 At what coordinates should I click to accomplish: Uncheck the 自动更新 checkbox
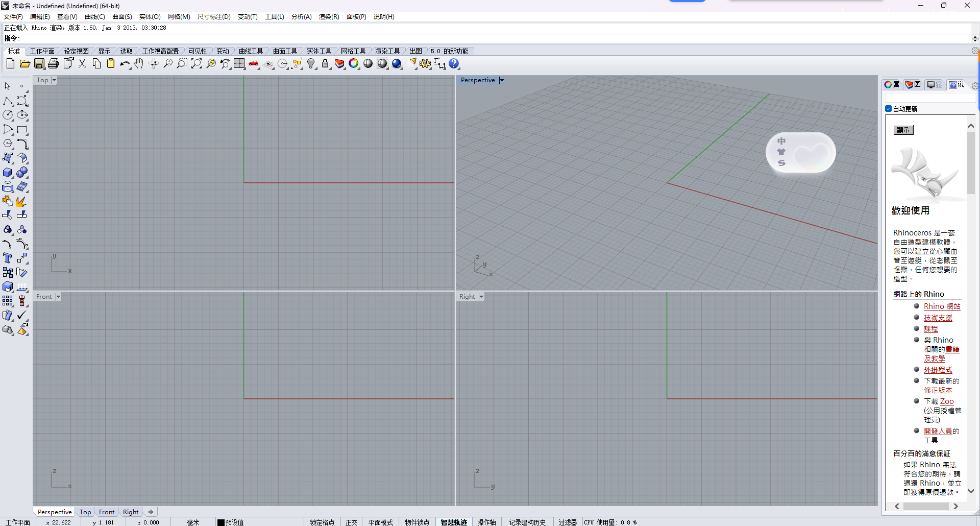pos(889,109)
